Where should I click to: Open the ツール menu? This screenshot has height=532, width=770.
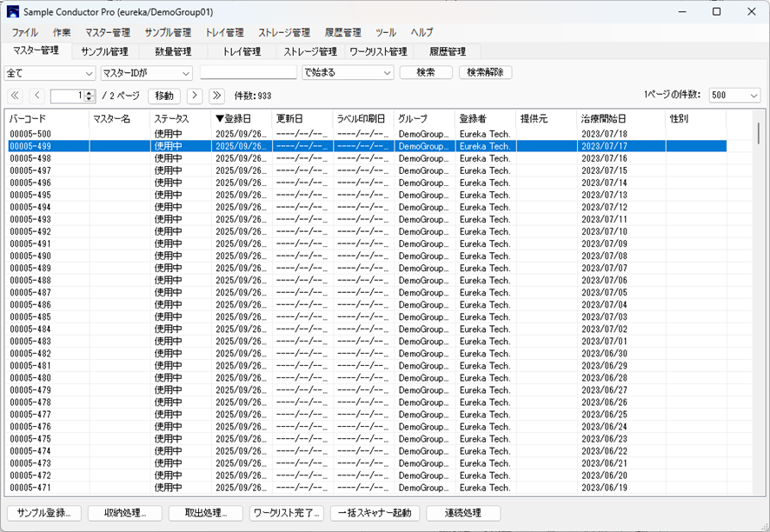(386, 32)
